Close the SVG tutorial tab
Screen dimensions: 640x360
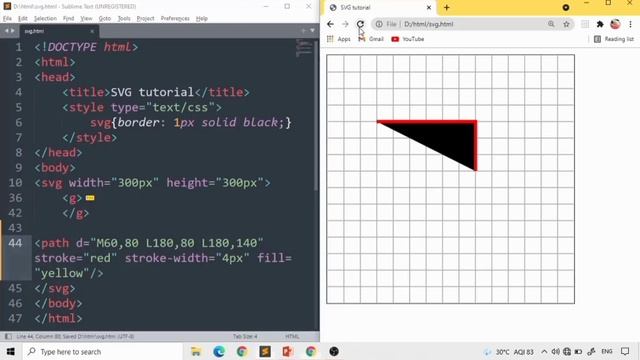coord(429,7)
